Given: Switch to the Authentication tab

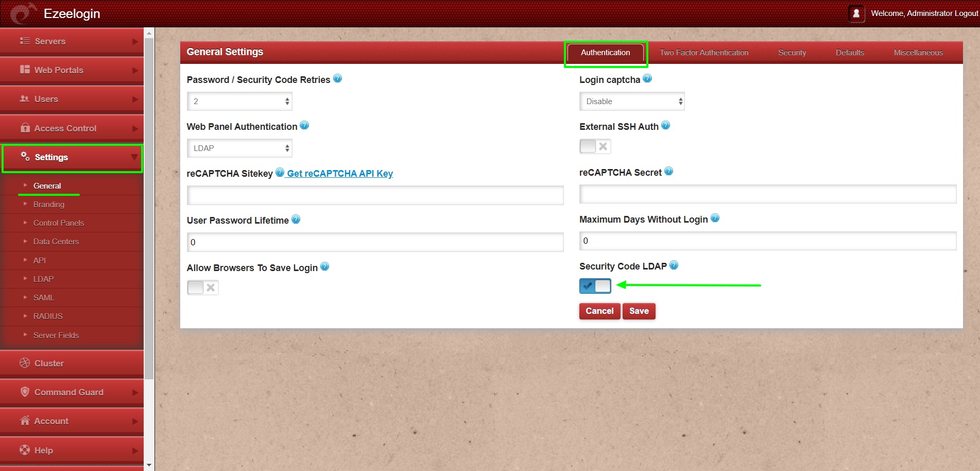Looking at the screenshot, I should click(x=605, y=53).
